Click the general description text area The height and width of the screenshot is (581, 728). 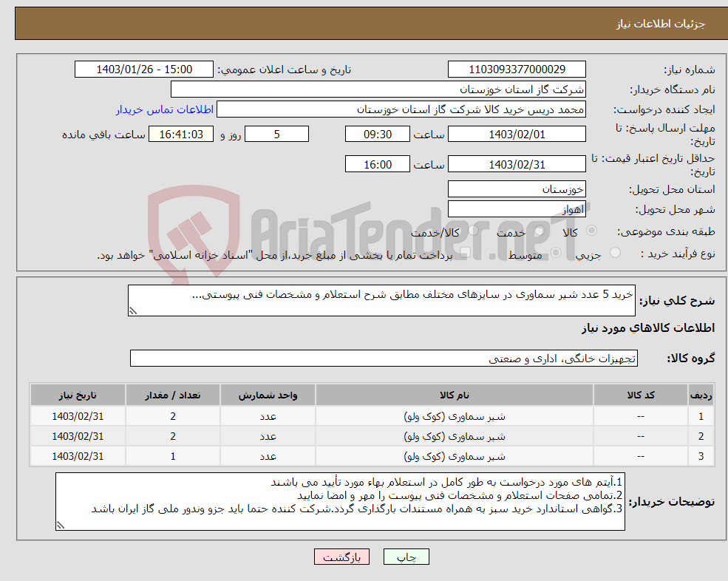(381, 301)
